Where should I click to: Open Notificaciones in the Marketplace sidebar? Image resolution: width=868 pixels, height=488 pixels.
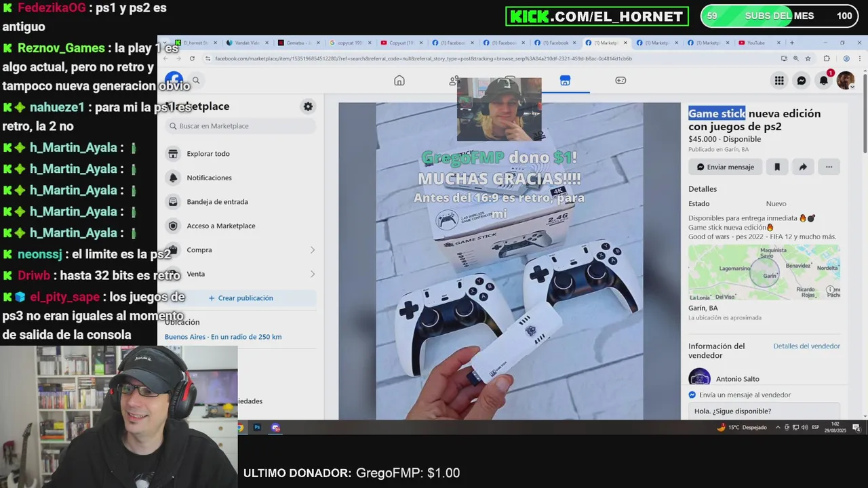coord(241,178)
